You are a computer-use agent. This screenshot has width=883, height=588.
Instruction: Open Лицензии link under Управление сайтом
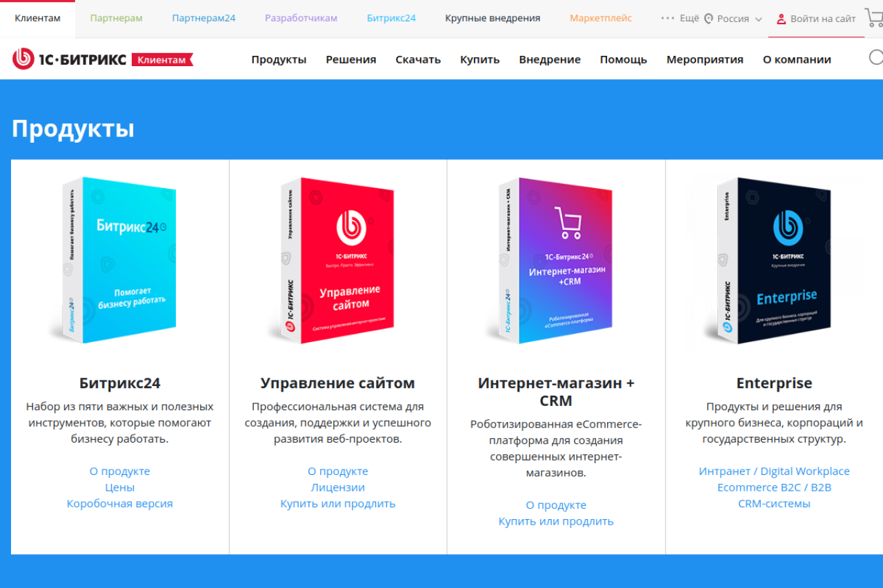338,487
